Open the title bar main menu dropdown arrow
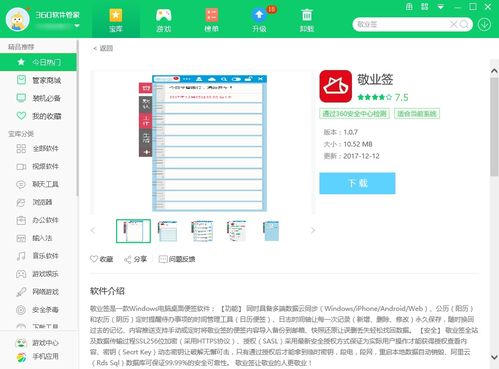The height and width of the screenshot is (369, 499). [x=441, y=7]
